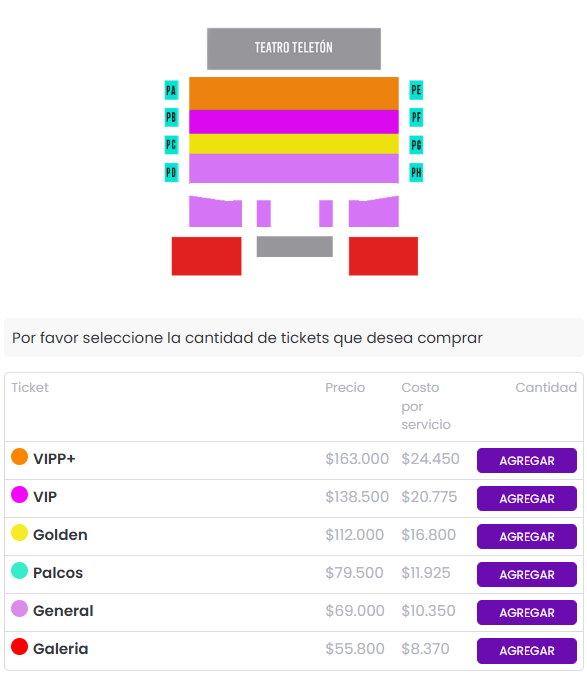Click the right red Galeria block

click(x=383, y=256)
